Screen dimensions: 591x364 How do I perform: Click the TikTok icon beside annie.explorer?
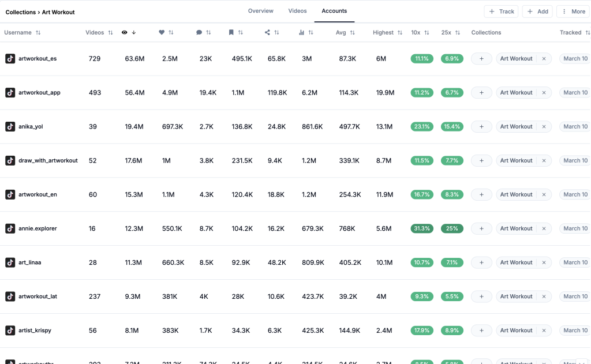click(10, 228)
